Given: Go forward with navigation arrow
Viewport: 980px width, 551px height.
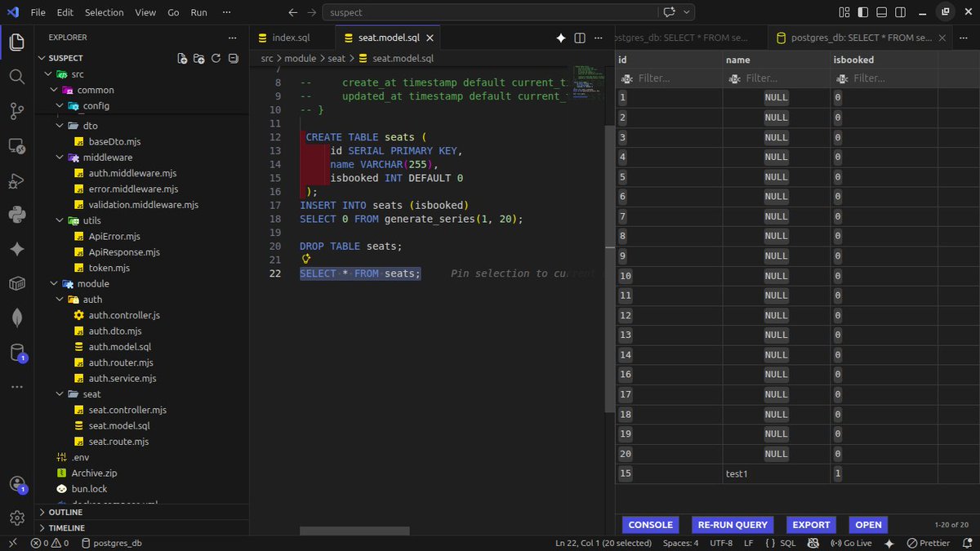Looking at the screenshot, I should point(311,12).
